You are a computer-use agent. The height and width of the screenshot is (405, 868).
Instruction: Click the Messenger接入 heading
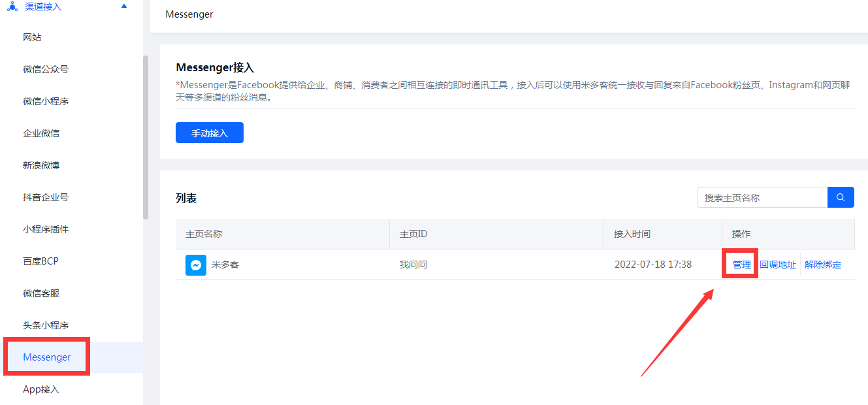click(215, 68)
